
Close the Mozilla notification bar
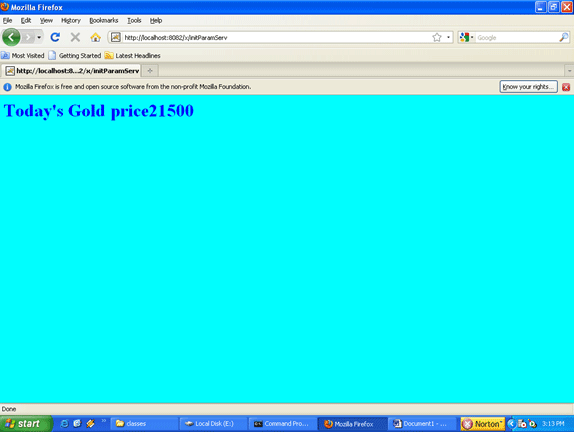pyautogui.click(x=566, y=87)
